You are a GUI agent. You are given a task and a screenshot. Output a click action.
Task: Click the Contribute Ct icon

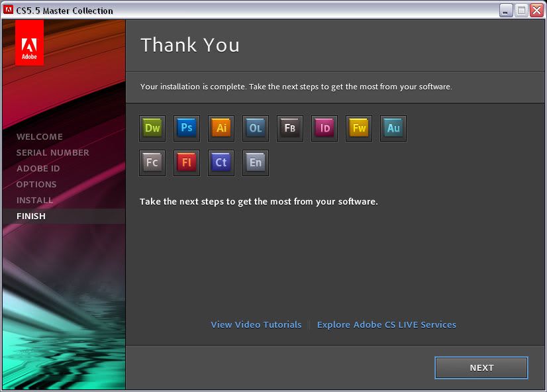(221, 162)
